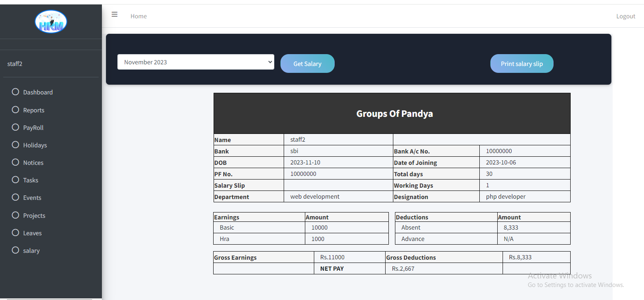Click the Get Salary button
644x300 pixels.
tap(307, 64)
